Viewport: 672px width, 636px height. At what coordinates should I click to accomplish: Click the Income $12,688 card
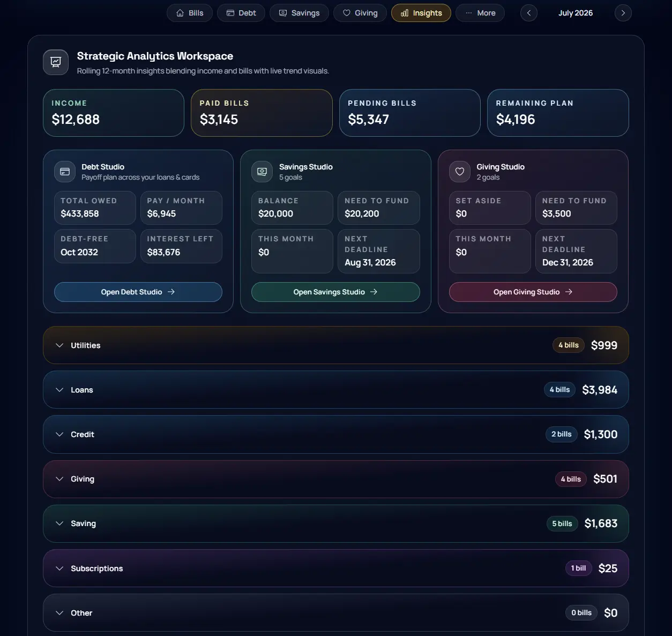114,113
